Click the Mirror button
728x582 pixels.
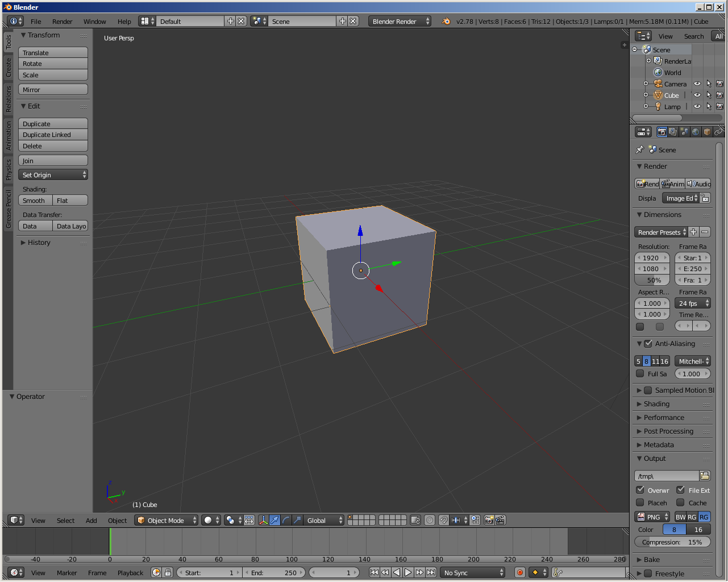[x=53, y=89]
